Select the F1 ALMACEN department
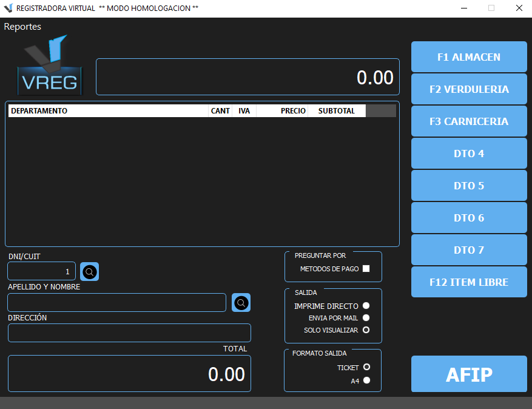Viewport: 532px width, 409px height. click(x=469, y=57)
